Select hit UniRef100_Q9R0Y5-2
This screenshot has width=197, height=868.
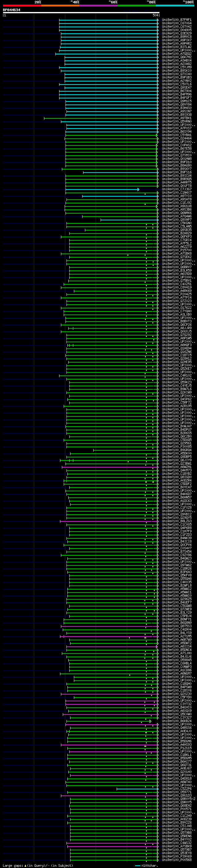click(179, 799)
